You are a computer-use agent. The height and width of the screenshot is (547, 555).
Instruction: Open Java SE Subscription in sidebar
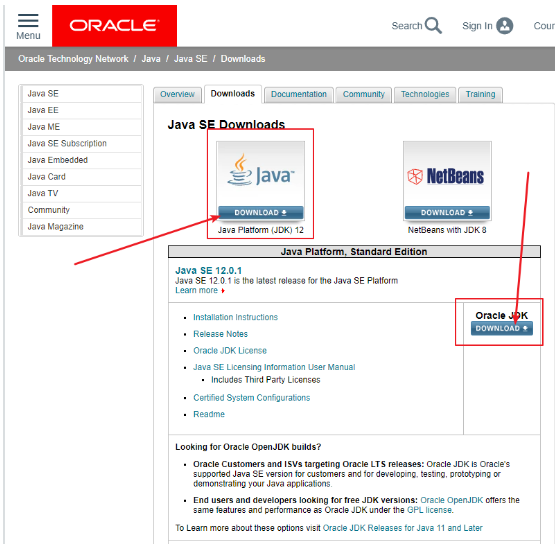click(82, 143)
